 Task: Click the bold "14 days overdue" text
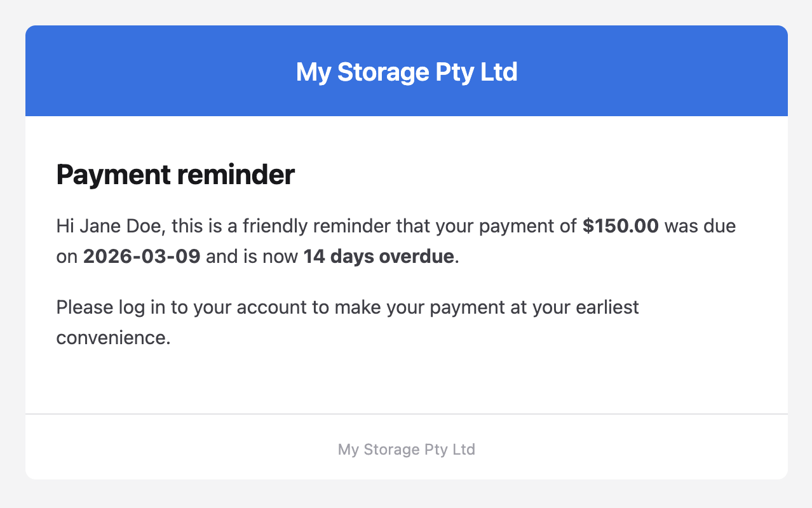point(379,257)
